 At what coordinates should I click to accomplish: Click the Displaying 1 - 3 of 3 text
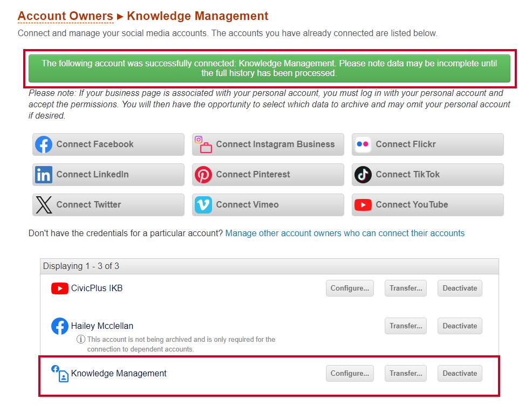[81, 266]
